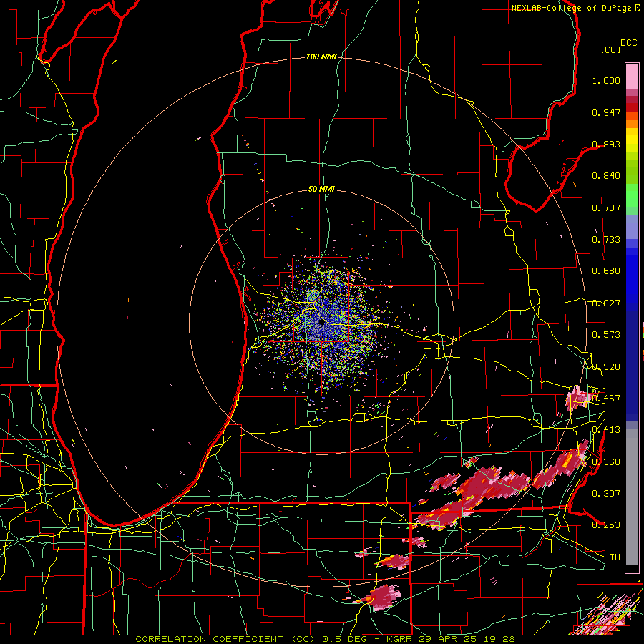
Task: Click the "100 NMI" range ring label
Action: coord(321,57)
